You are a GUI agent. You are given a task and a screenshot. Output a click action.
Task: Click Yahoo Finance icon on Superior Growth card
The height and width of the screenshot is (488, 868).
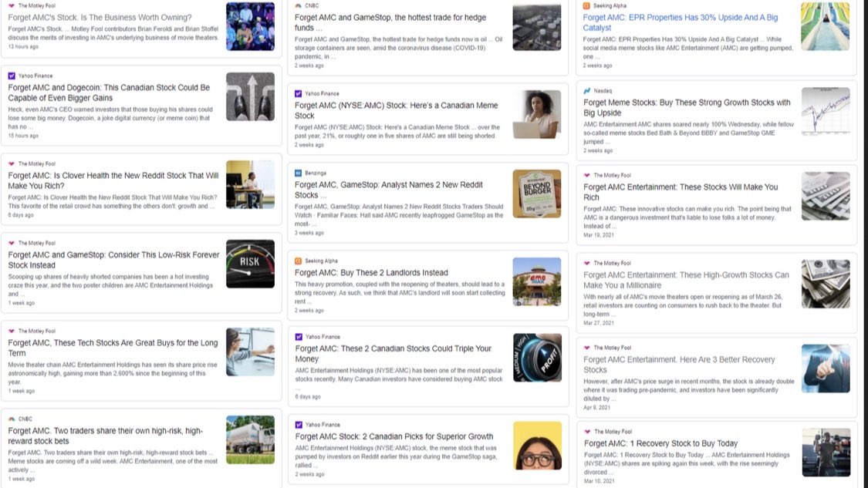299,424
